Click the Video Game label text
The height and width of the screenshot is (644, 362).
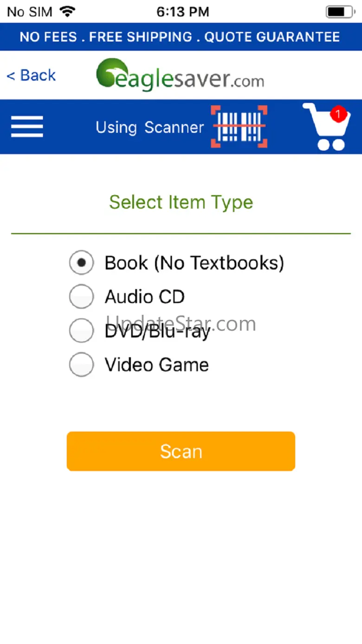[157, 364]
